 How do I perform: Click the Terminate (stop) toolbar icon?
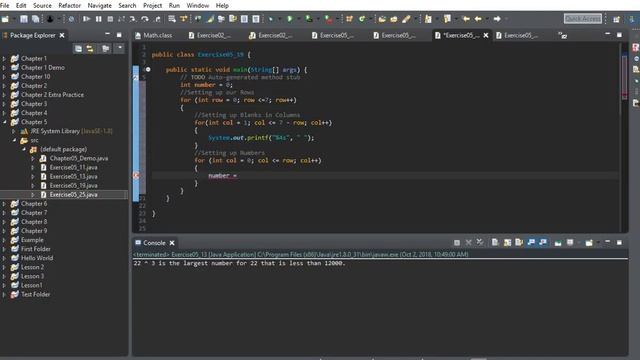[x=110, y=19]
